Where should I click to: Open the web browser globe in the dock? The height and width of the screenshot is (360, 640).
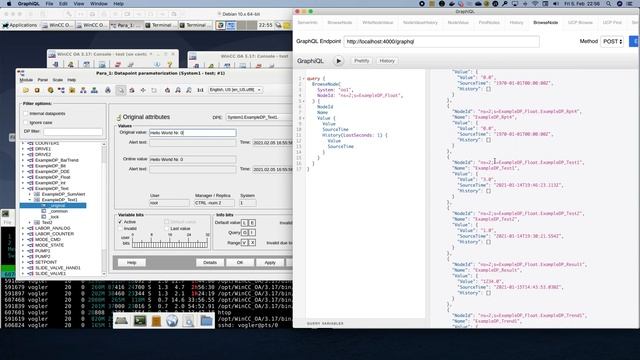click(x=172, y=321)
